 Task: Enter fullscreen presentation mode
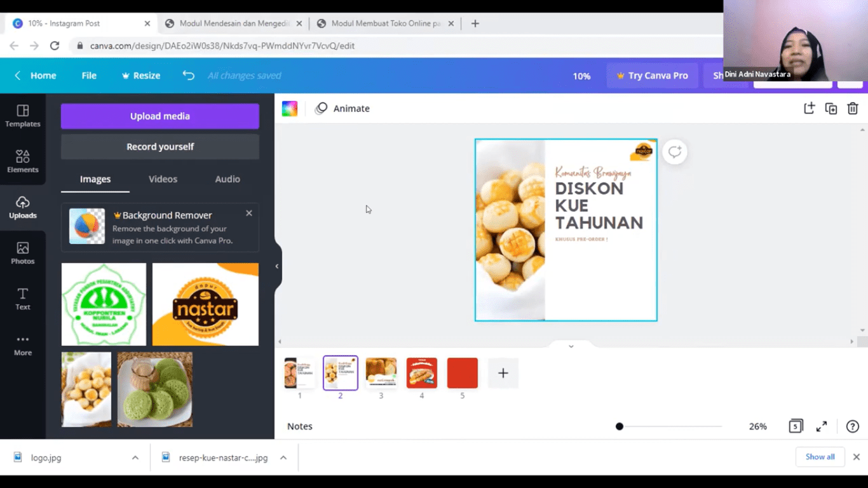(x=822, y=426)
